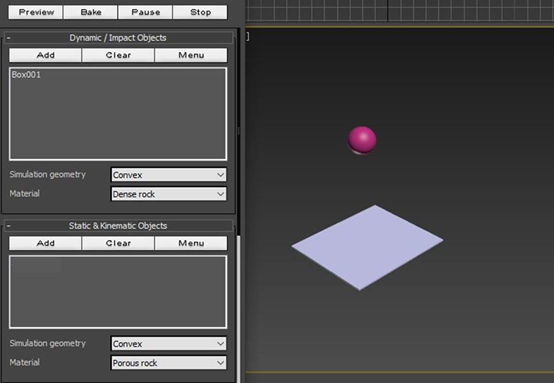Add an object to Dynamic / Impact Objects
The width and height of the screenshot is (554, 383).
point(46,55)
